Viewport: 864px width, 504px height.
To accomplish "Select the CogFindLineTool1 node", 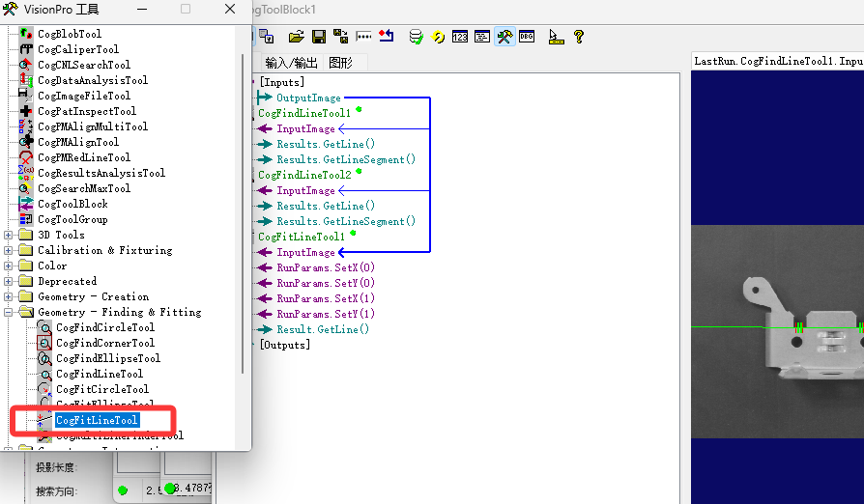I will click(304, 113).
